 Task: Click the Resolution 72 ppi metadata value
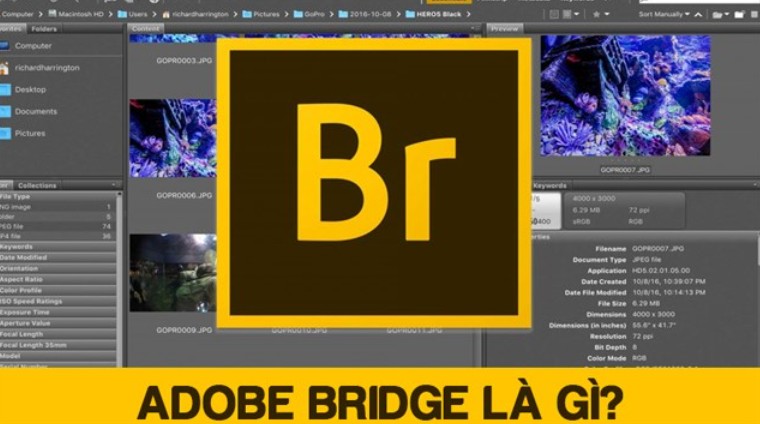tap(643, 336)
